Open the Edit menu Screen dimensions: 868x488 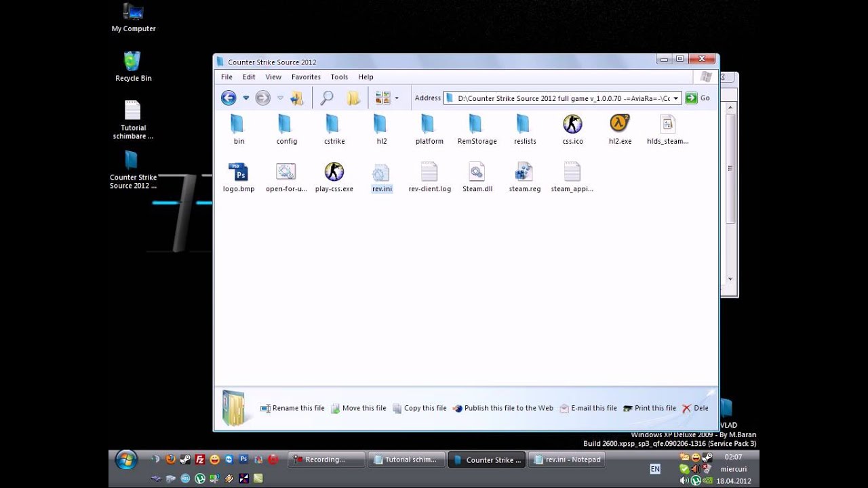pyautogui.click(x=249, y=77)
